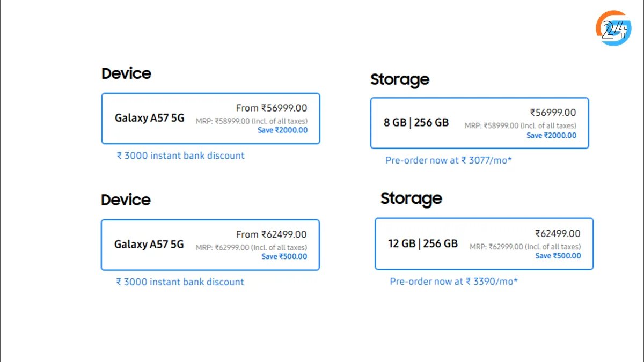Click the 24 logo icon
This screenshot has height=362, width=644.
click(613, 28)
